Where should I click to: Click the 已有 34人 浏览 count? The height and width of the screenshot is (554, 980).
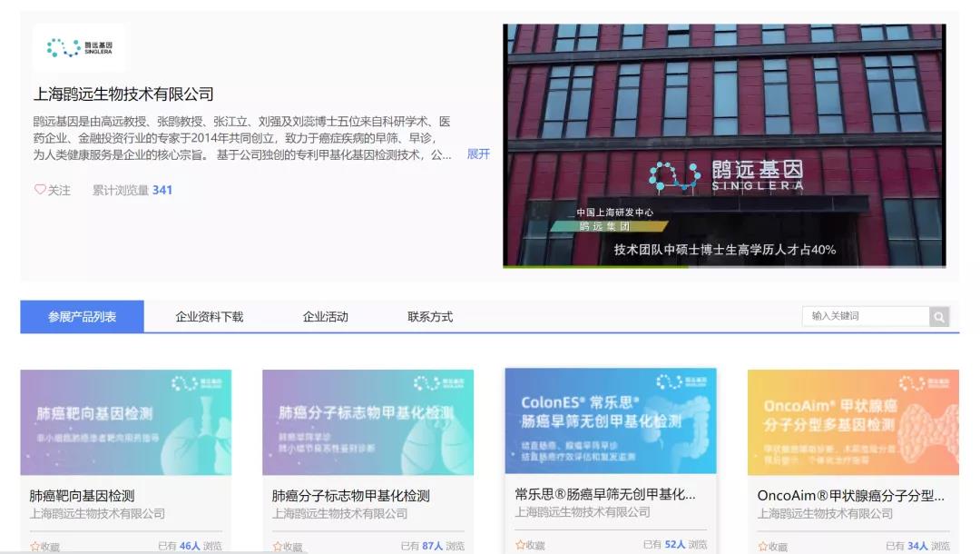click(917, 546)
